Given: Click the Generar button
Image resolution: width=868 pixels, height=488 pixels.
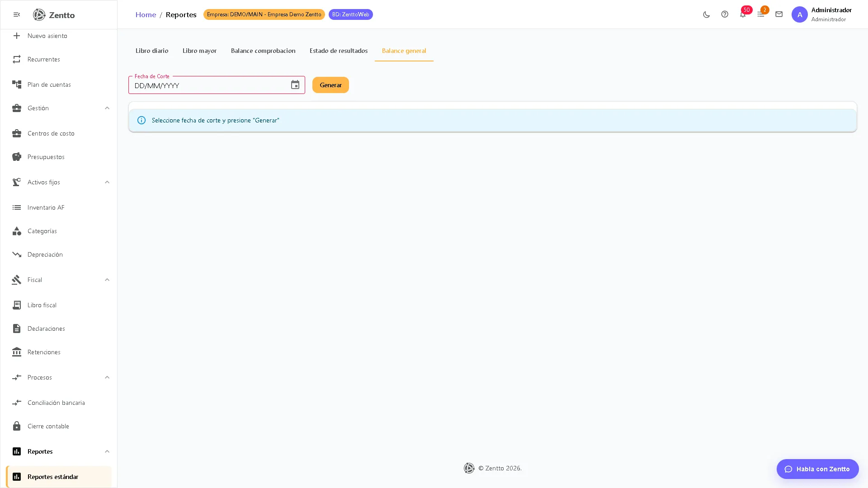Looking at the screenshot, I should 330,85.
